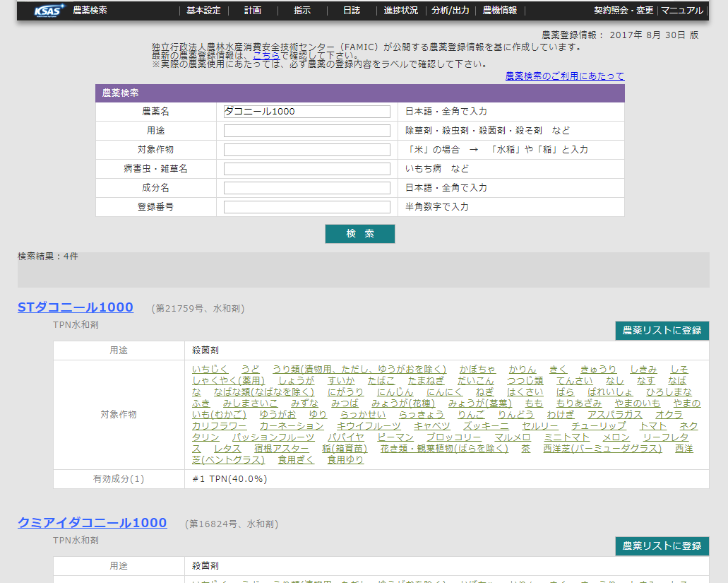The width and height of the screenshot is (728, 583).
Task: Click the しきみ crop link
Action: tap(643, 370)
